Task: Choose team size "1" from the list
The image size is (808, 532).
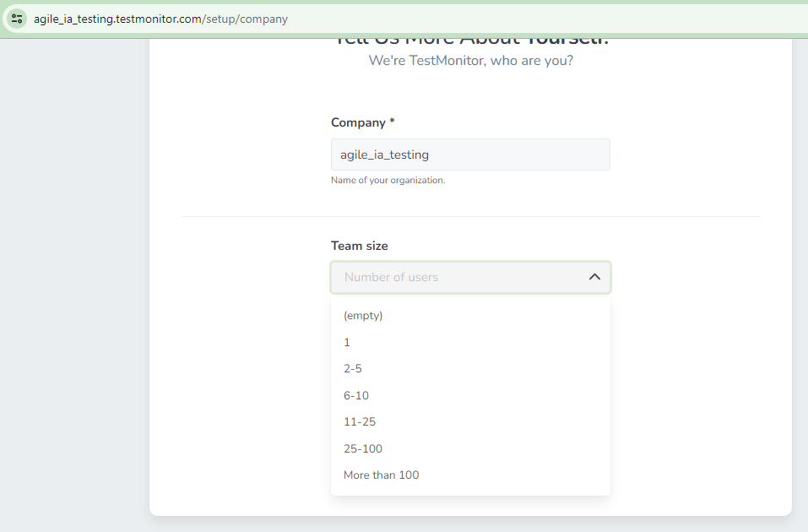Action: 470,342
